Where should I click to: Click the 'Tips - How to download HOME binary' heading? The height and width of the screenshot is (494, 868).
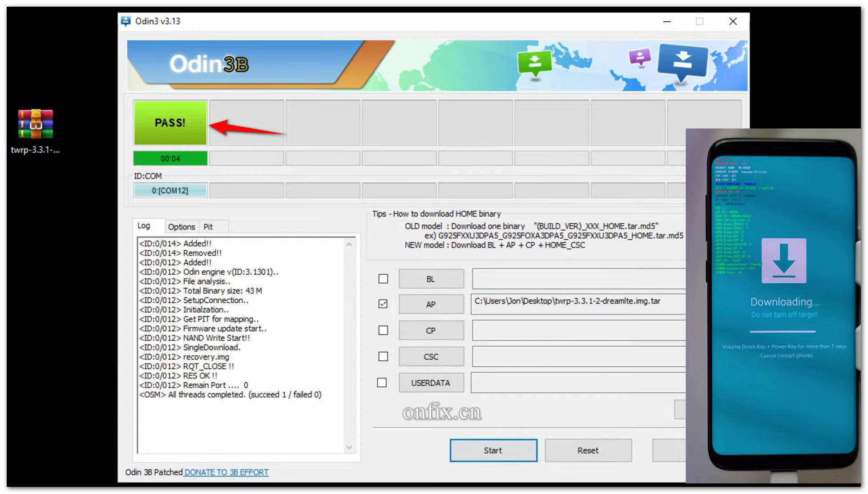click(x=436, y=214)
